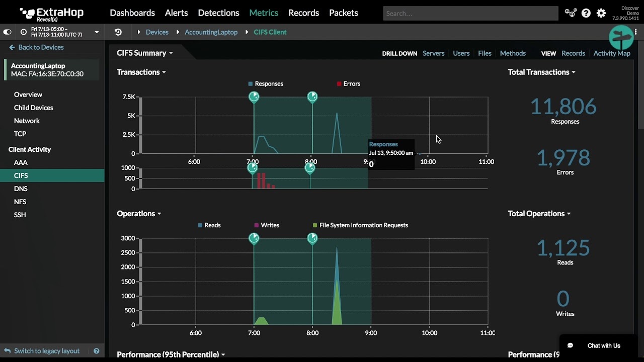Viewport: 644px width, 362px height.
Task: Open the time range selector dropdown arrow
Action: [x=97, y=32]
